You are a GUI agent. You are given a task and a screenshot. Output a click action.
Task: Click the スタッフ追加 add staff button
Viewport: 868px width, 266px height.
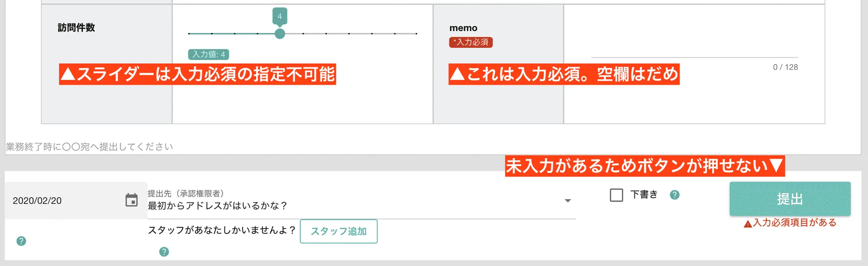[x=339, y=232]
